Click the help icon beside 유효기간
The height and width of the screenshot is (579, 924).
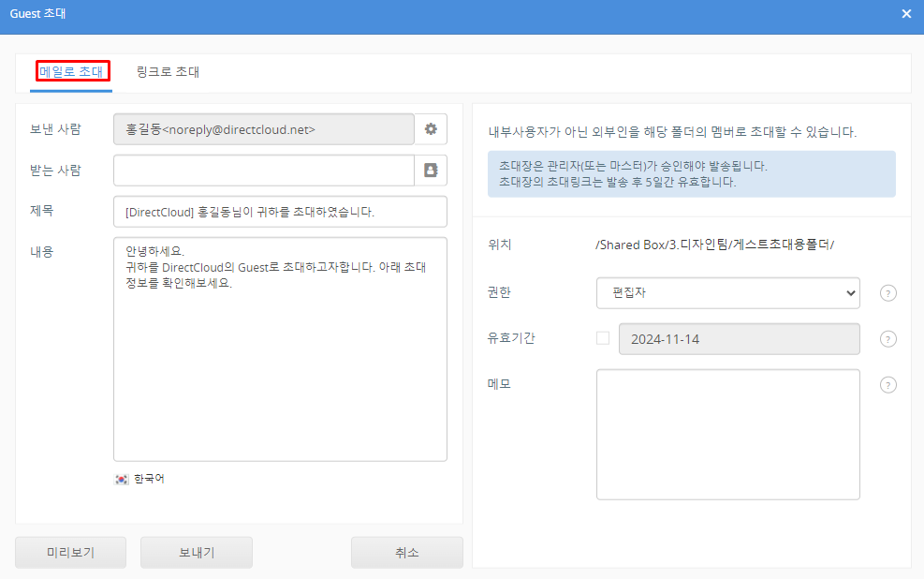888,339
